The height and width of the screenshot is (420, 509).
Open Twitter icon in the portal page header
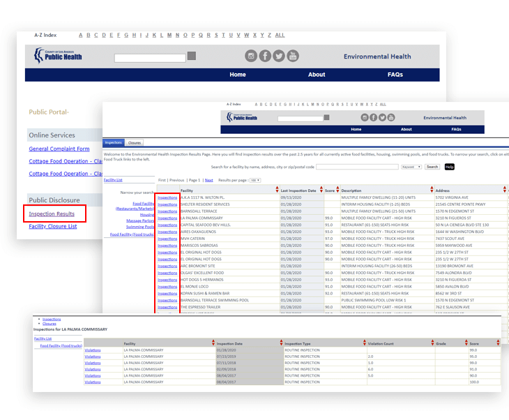[x=279, y=56]
